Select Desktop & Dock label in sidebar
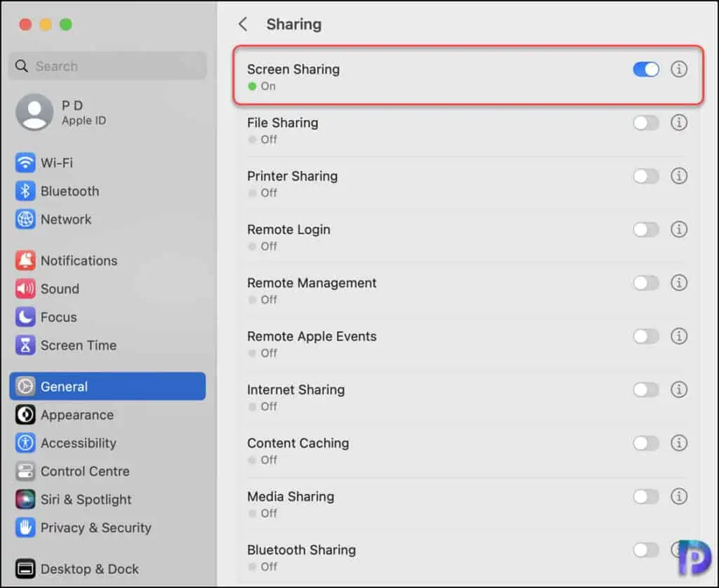This screenshot has width=719, height=588. coord(89,569)
